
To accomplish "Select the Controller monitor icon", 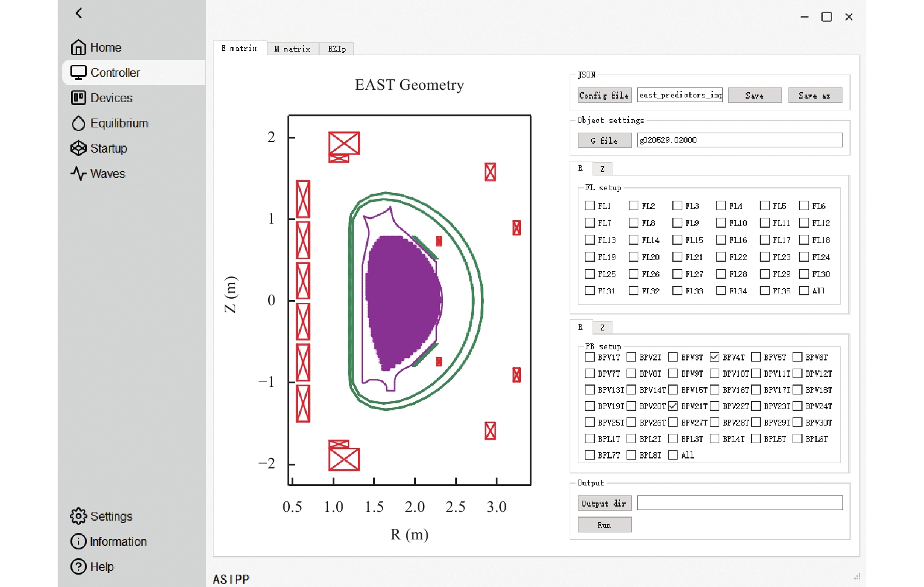I will coord(78,72).
